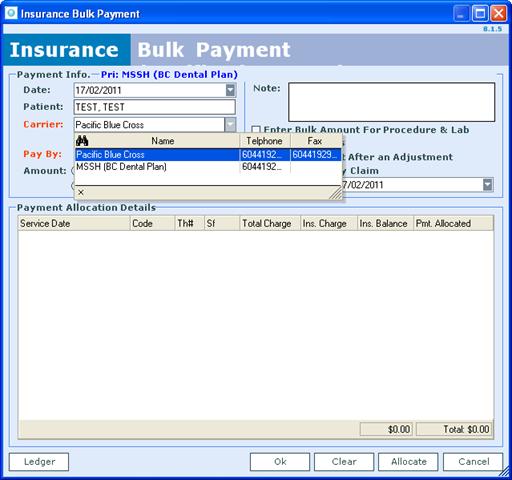Click the Total $0.00 field
Viewport: 512px width, 480px height.
point(454,429)
